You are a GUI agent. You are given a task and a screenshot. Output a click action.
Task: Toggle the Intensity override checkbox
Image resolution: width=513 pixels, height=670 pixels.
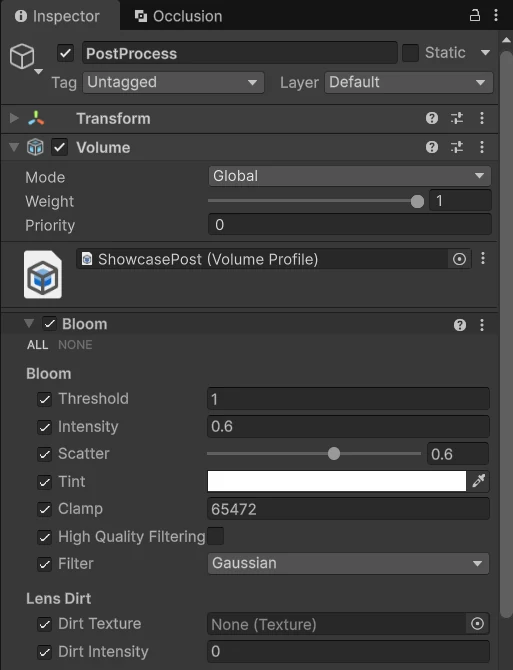point(44,427)
